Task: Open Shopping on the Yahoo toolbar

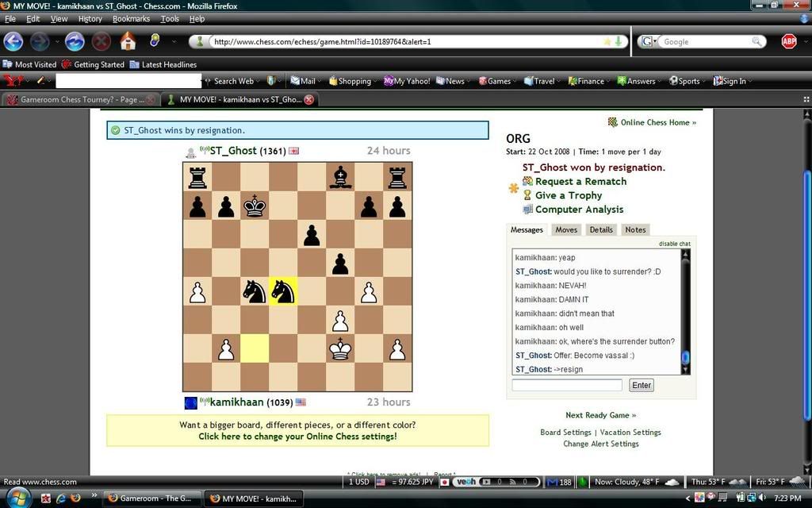Action: click(350, 81)
